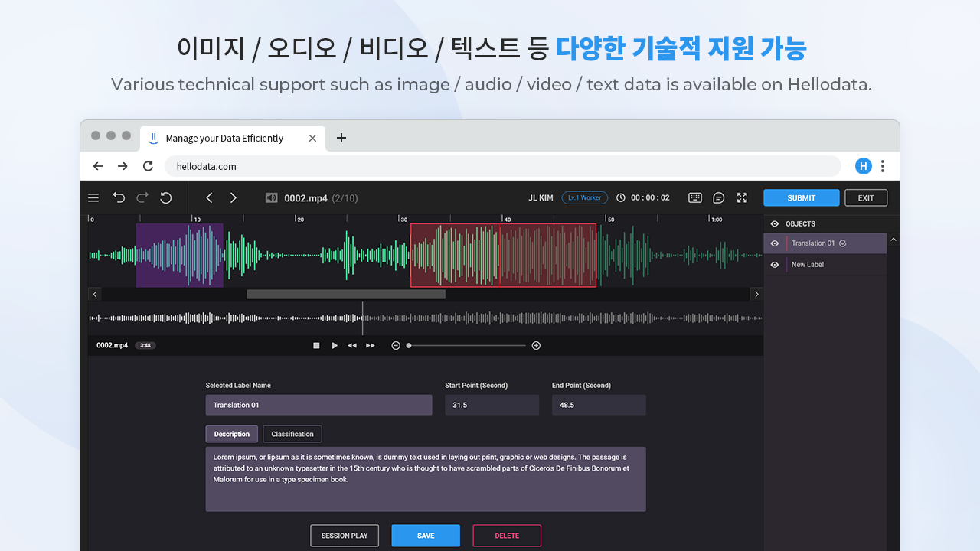Select Translation 01 in objects list
Image resolution: width=980 pixels, height=551 pixels.
point(825,243)
